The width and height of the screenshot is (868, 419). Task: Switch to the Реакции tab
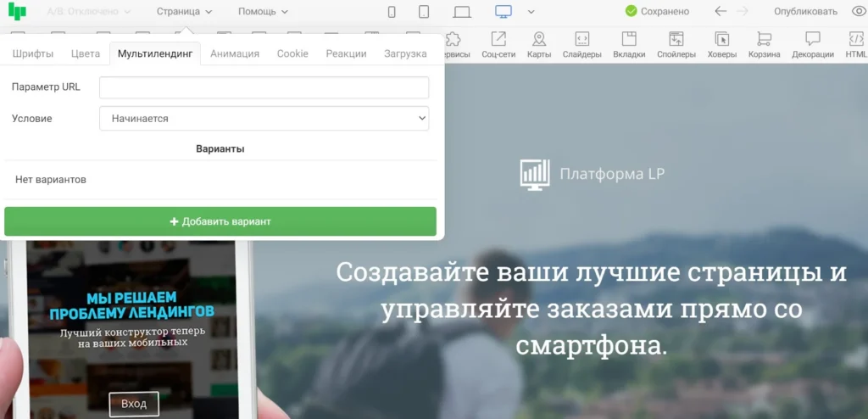pos(346,53)
